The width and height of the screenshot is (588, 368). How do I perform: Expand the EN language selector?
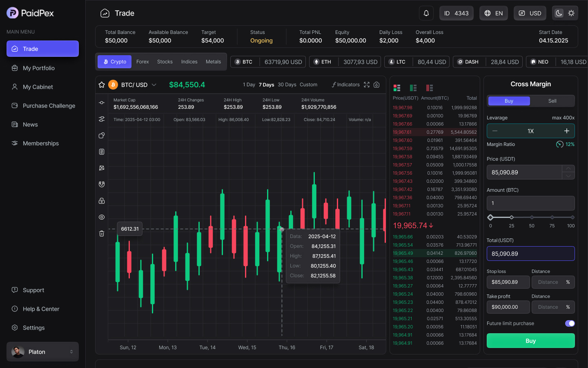click(x=493, y=13)
